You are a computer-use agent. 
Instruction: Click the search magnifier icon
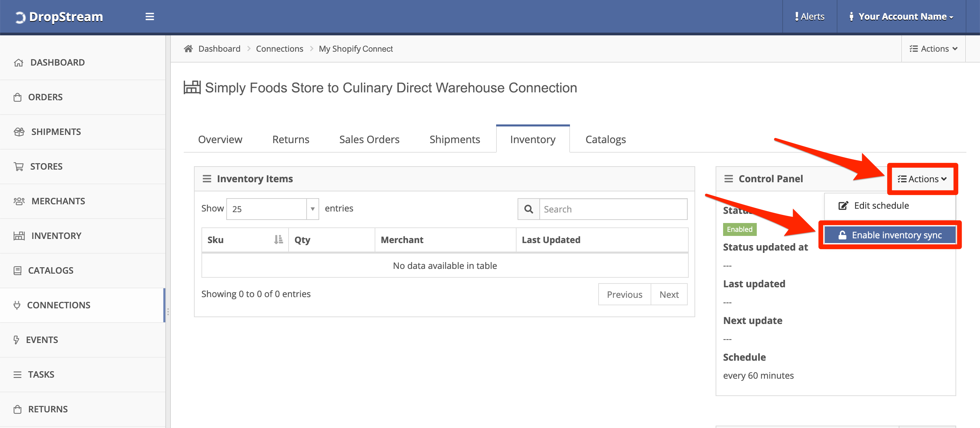528,209
